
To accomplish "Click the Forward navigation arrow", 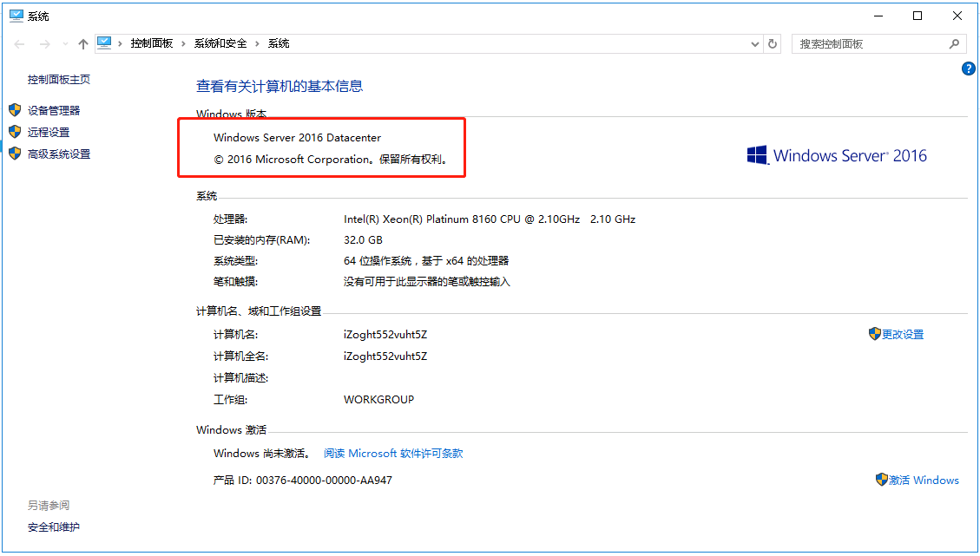I will tap(44, 43).
